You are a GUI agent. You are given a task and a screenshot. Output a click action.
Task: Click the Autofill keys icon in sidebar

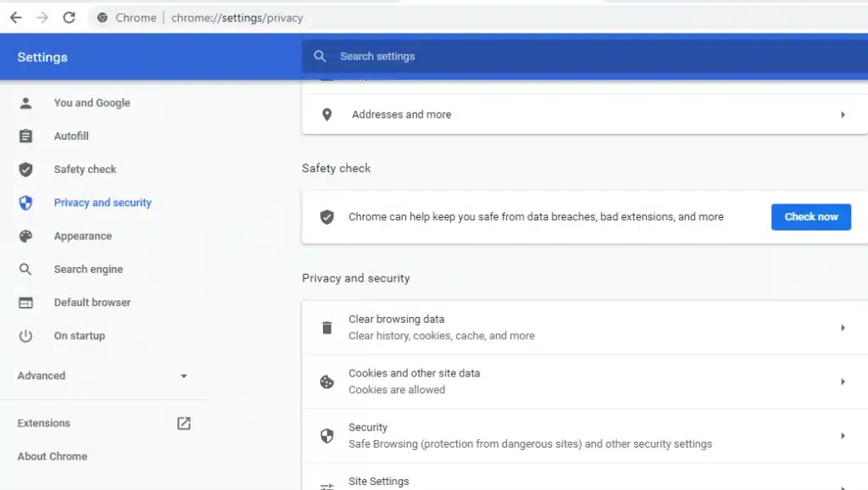click(26, 136)
